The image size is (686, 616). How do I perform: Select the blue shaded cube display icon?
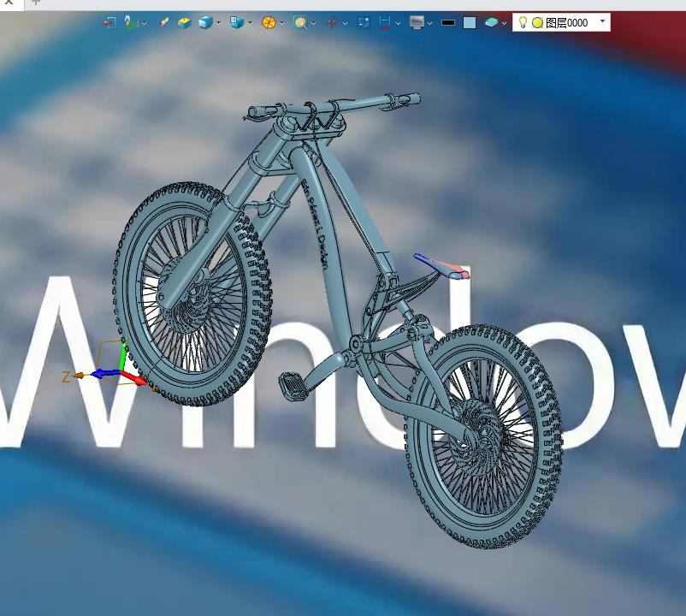(205, 22)
